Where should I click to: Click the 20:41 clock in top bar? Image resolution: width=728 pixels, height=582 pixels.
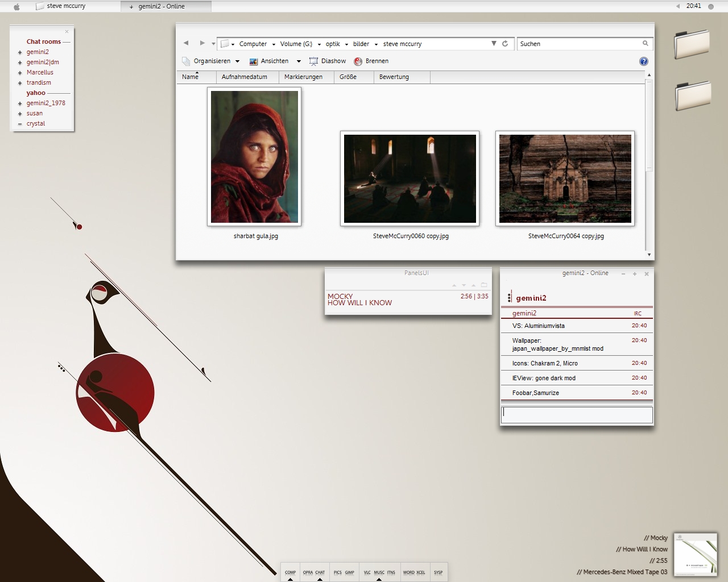[693, 6]
